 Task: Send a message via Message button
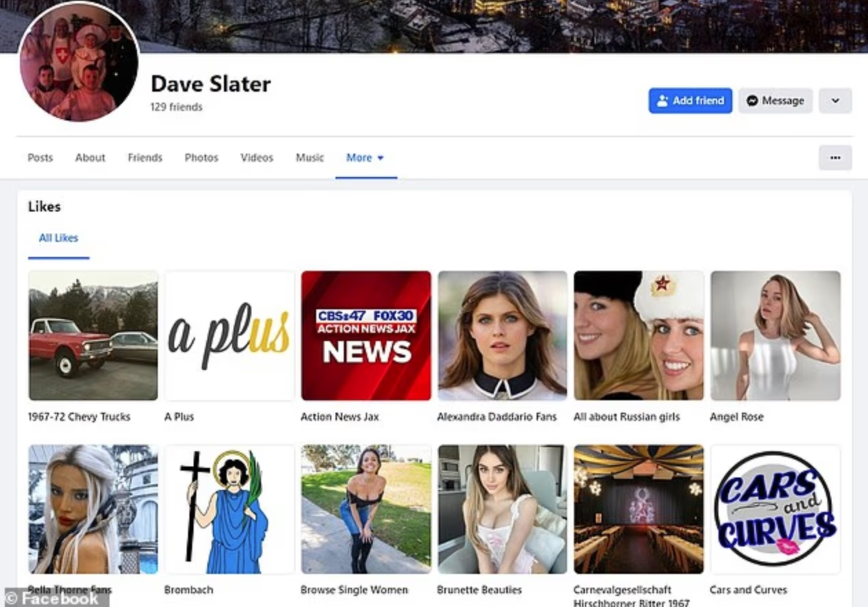(775, 101)
